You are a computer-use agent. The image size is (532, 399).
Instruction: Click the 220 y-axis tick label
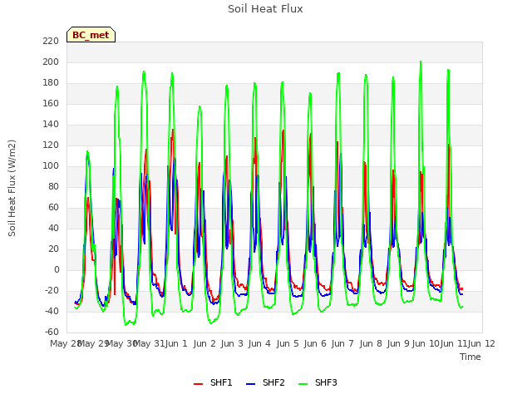[x=51, y=42]
